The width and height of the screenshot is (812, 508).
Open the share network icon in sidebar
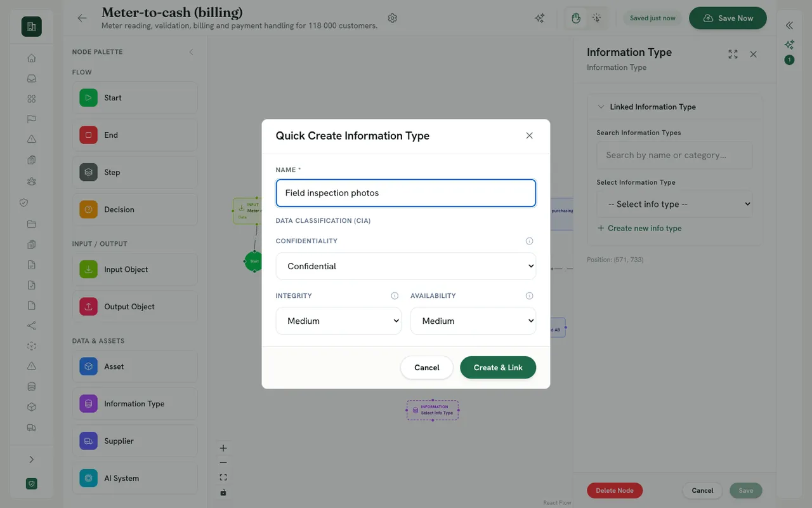point(32,326)
